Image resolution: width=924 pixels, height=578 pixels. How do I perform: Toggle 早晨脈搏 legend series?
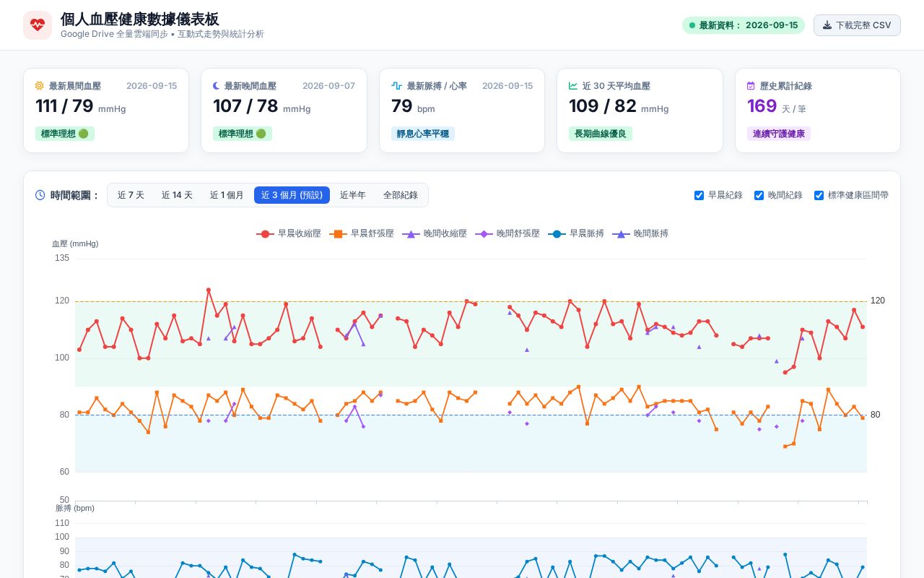pos(576,234)
